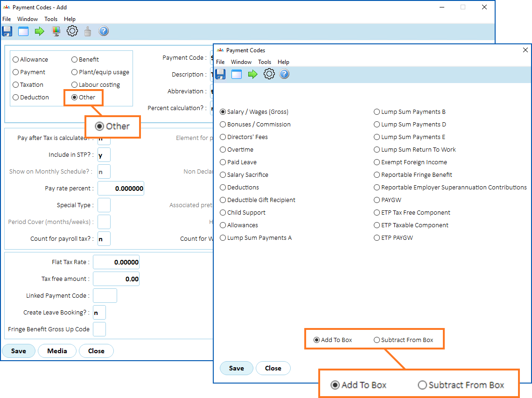Open the Tools menu in Payment Codes - Add window
The height and width of the screenshot is (398, 532).
click(x=51, y=19)
